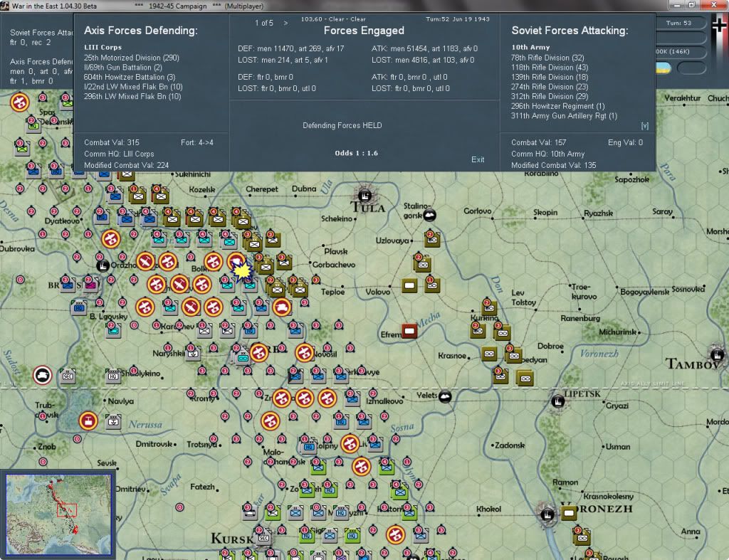Open 25th Motorized Division (290) details

(131, 58)
